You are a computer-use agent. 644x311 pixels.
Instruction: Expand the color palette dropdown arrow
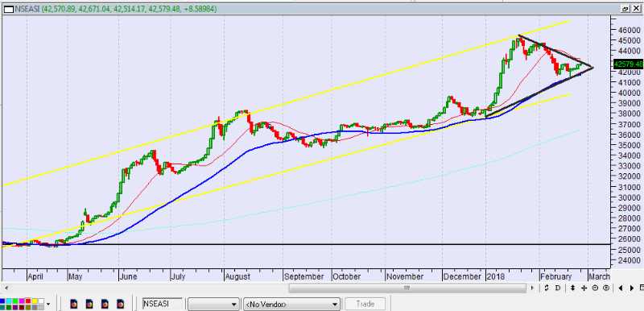[x=48, y=304]
